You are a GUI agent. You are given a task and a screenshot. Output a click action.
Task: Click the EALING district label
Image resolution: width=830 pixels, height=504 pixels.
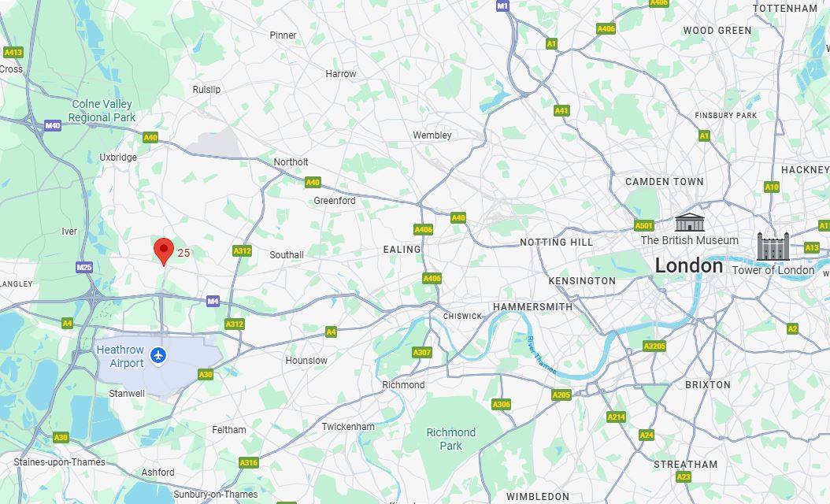[x=402, y=250]
